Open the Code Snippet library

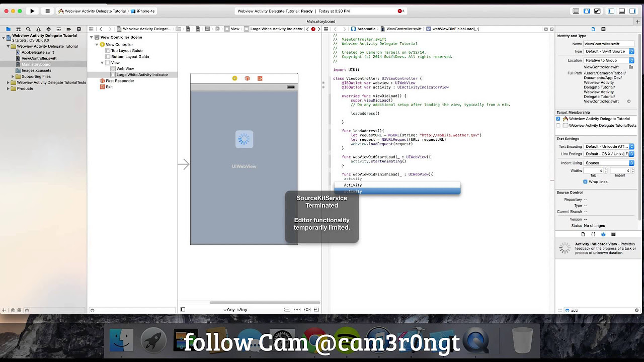pos(593,234)
